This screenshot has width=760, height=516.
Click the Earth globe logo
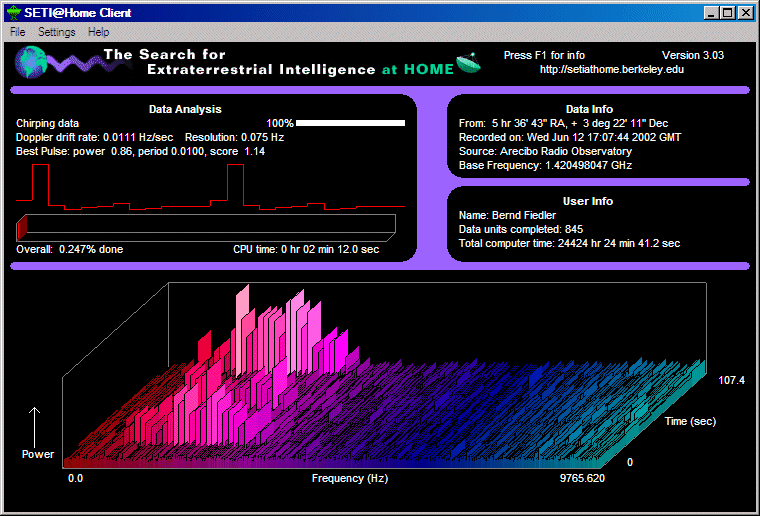click(31, 62)
